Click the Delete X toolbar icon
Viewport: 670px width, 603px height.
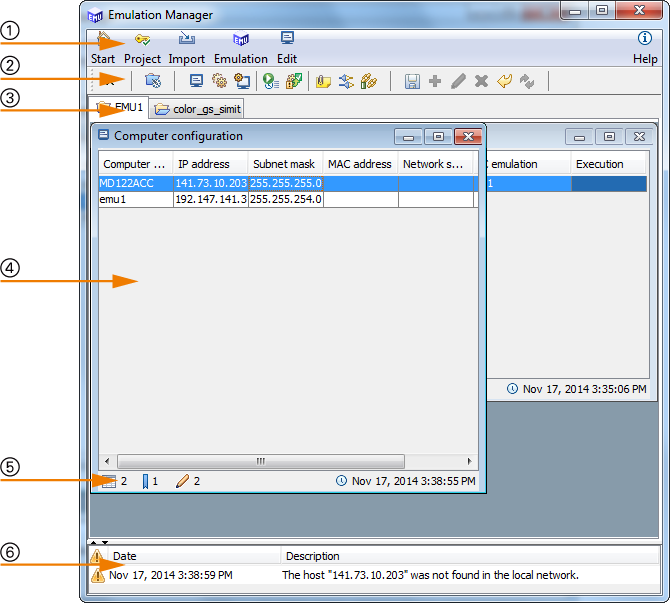[481, 81]
